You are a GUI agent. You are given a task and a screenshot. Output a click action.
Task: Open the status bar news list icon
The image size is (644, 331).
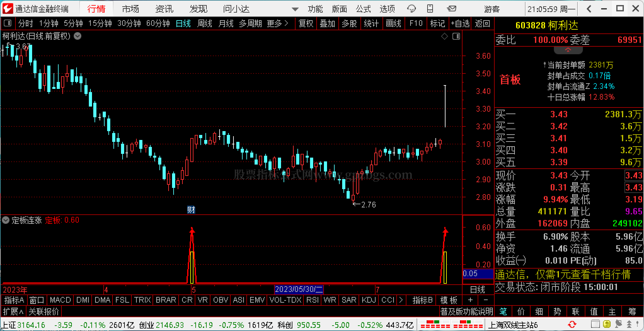point(595,324)
